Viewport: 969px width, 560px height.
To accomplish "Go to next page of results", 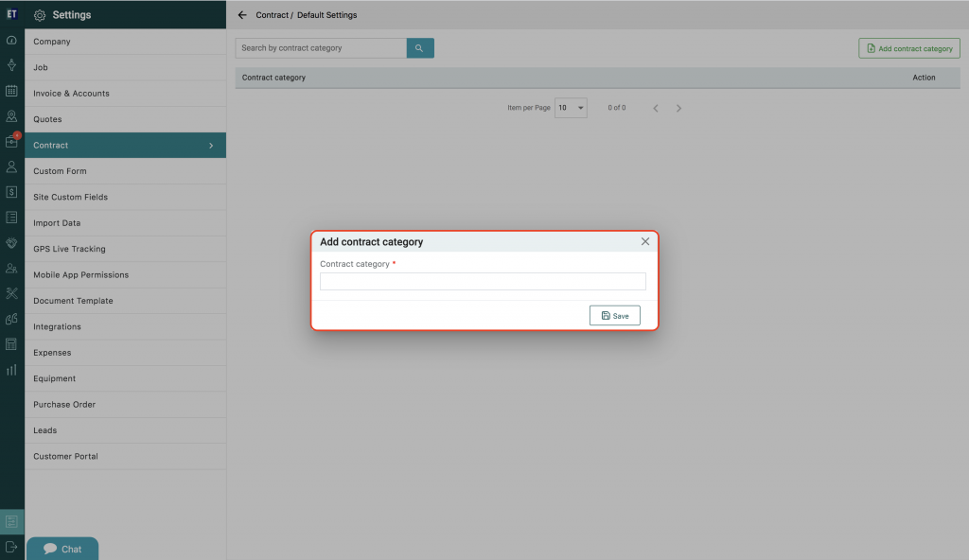I will pos(678,108).
